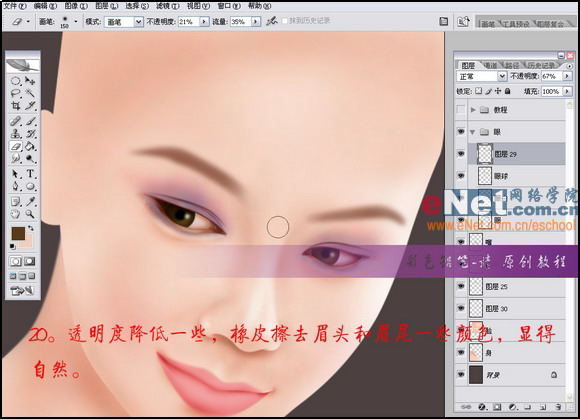This screenshot has width=580, height=419.
Task: Select the Elliptical Marquee tool
Action: click(x=16, y=81)
